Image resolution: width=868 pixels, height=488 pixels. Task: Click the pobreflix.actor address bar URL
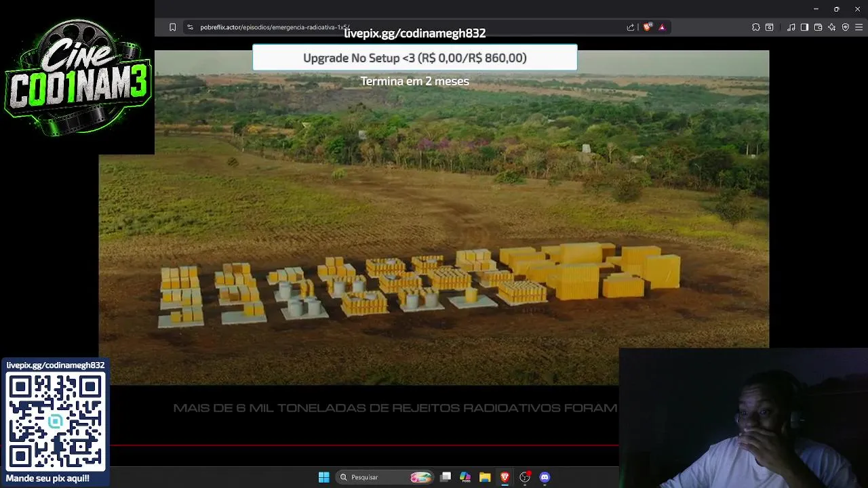point(275,27)
